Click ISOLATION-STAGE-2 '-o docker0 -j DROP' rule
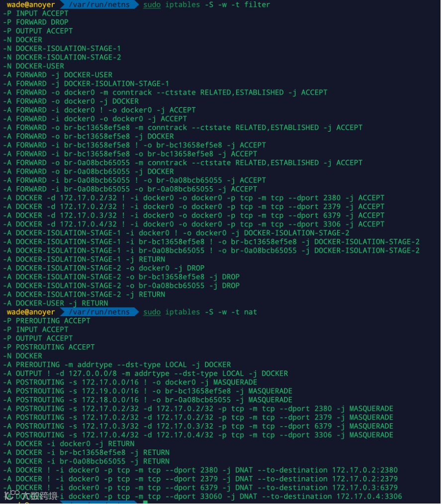Image resolution: width=441 pixels, height=504 pixels. point(104,268)
